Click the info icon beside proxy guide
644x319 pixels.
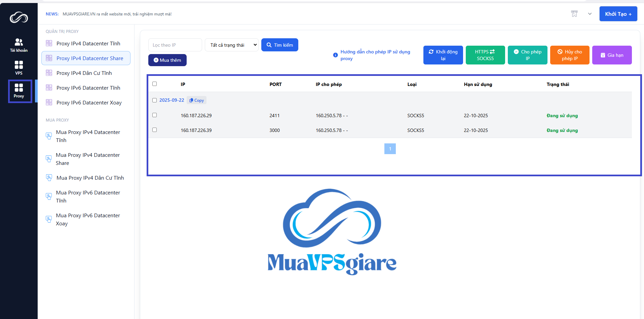click(x=335, y=55)
